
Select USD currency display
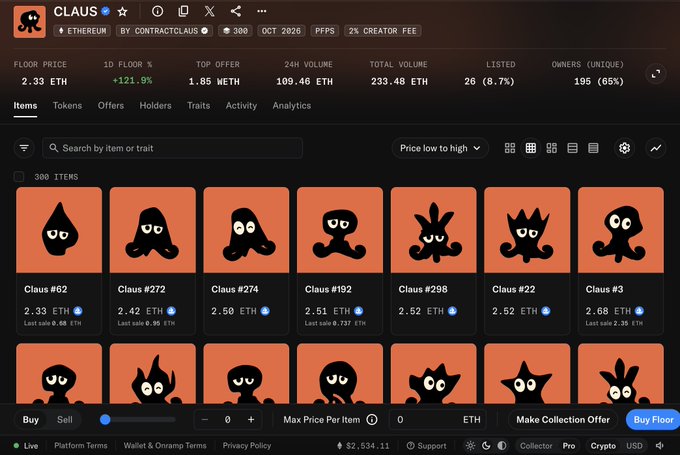[634, 445]
